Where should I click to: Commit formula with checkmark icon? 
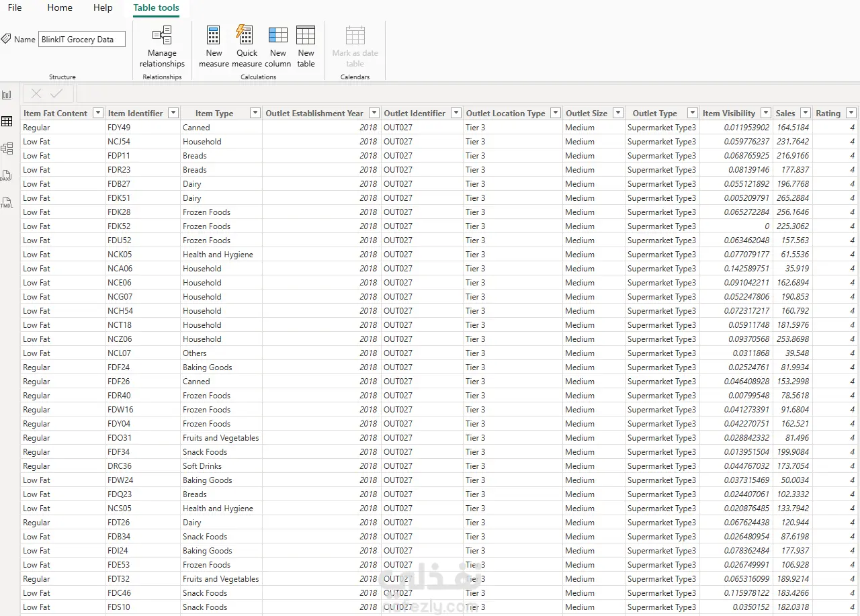[56, 94]
